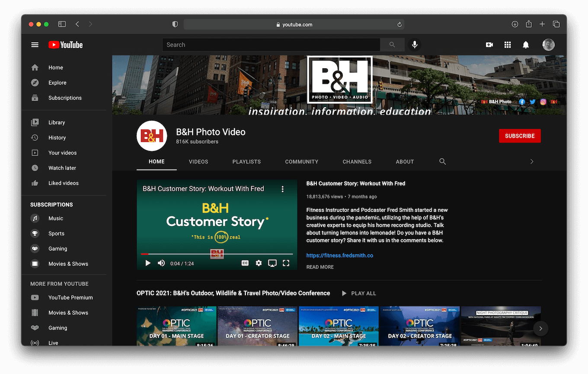The height and width of the screenshot is (374, 588).
Task: Open the Create video camera icon
Action: tap(489, 45)
